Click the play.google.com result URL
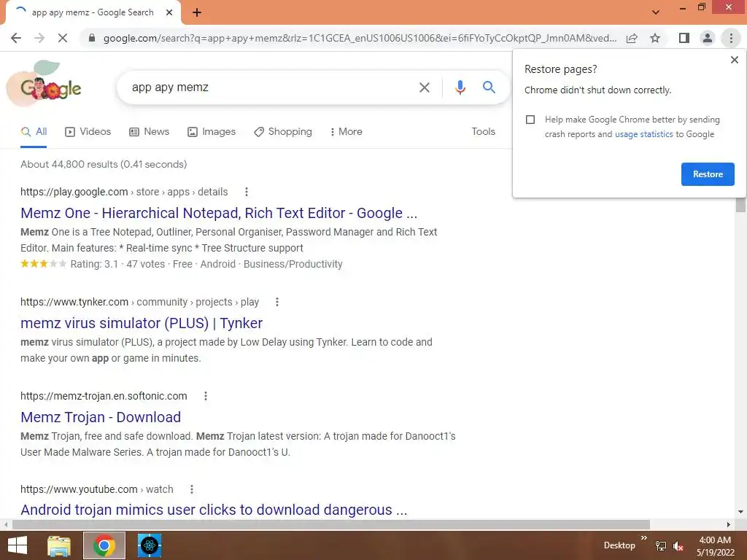Image resolution: width=747 pixels, height=560 pixels. point(124,192)
